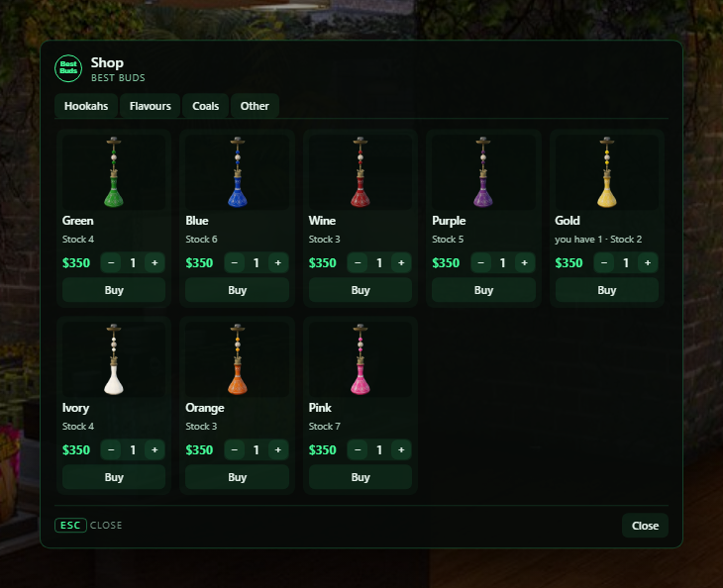Decrease Wine hookah quantity
This screenshot has height=588, width=723.
point(358,262)
